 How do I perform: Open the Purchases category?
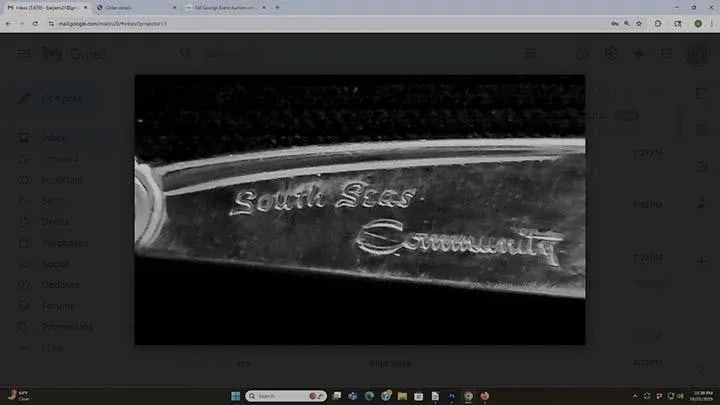[x=65, y=243]
